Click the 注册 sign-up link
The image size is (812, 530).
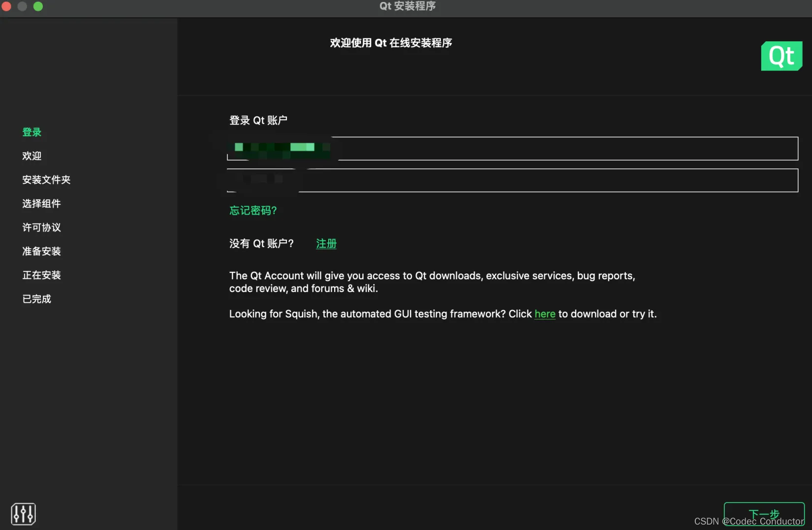[326, 243]
